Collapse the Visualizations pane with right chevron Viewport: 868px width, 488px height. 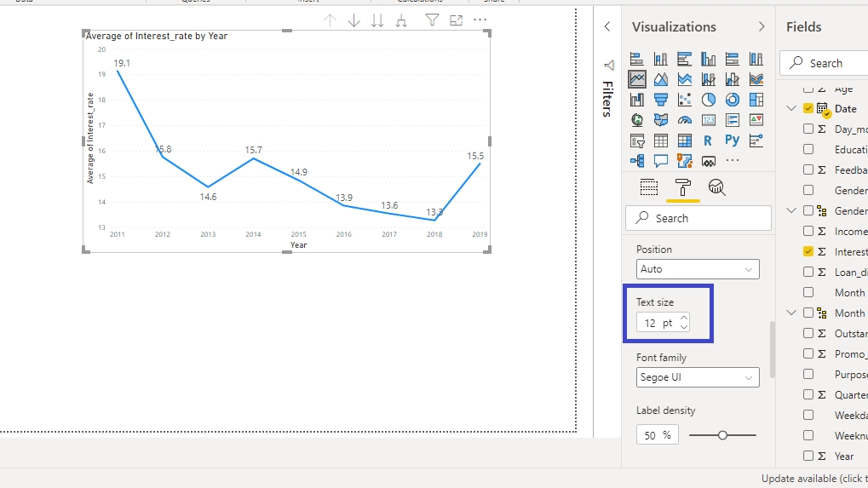click(x=762, y=27)
